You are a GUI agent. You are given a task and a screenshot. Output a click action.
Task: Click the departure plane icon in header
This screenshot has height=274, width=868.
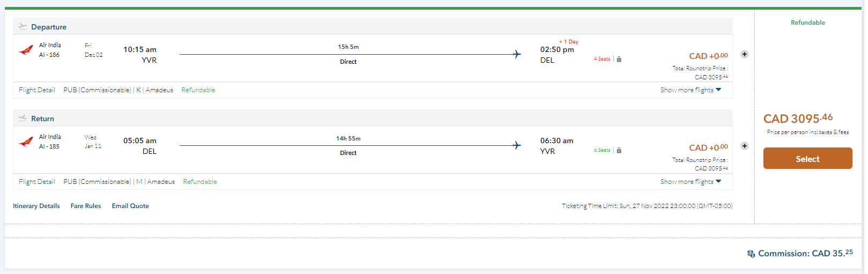click(x=23, y=26)
